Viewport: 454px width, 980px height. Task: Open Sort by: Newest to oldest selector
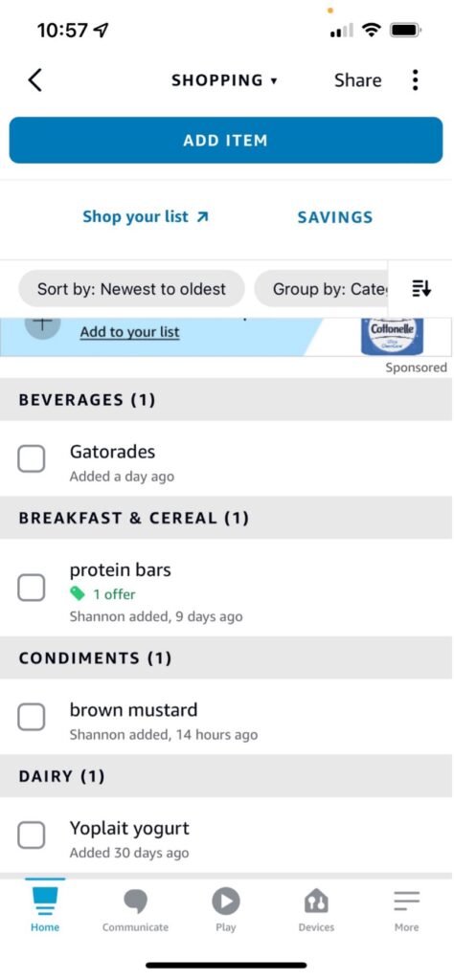click(x=131, y=289)
